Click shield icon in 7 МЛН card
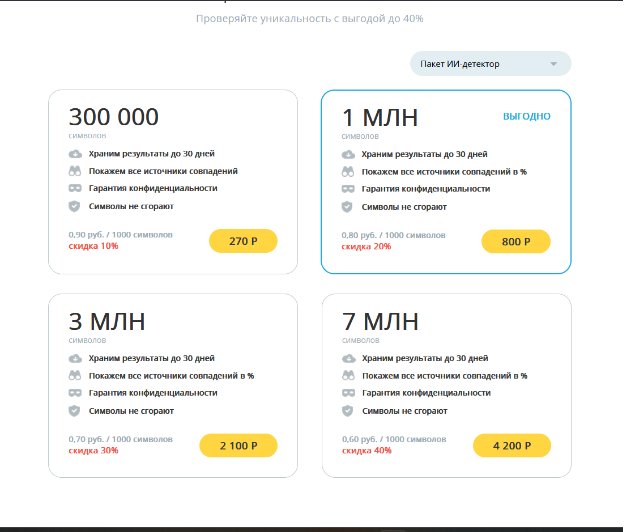This screenshot has width=624, height=532. point(348,411)
